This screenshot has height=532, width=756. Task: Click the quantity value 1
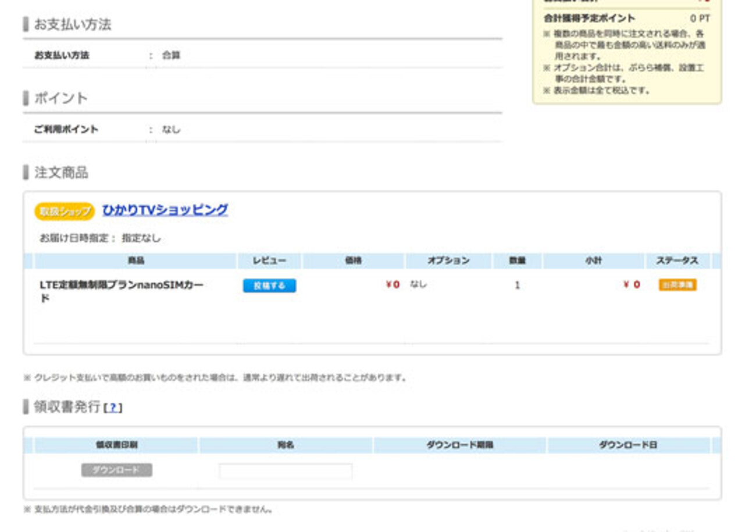pos(517,285)
